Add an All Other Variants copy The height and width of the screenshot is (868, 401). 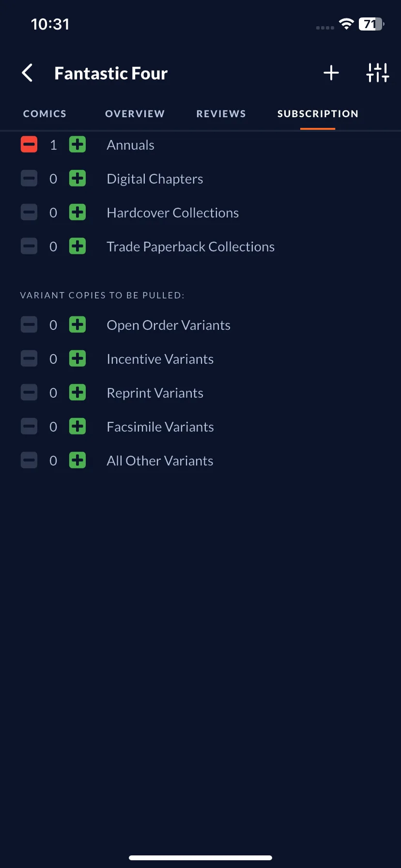coord(77,460)
